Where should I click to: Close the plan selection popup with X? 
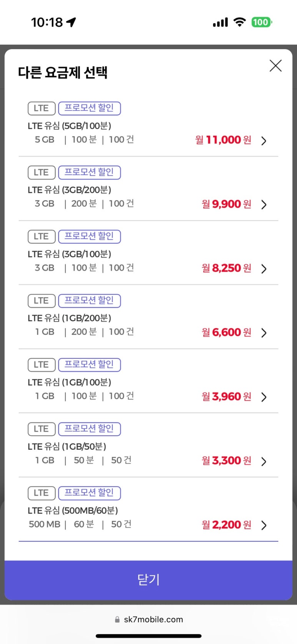click(275, 66)
